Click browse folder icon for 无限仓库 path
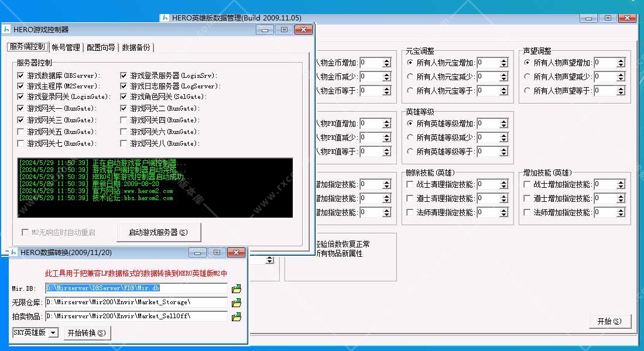Image resolution: width=644 pixels, height=351 pixels. coord(236,302)
